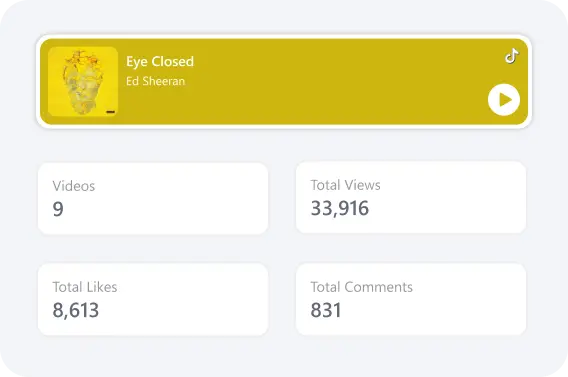Open the Total Likes card
Viewport: 568px width, 377px height.
(x=153, y=299)
